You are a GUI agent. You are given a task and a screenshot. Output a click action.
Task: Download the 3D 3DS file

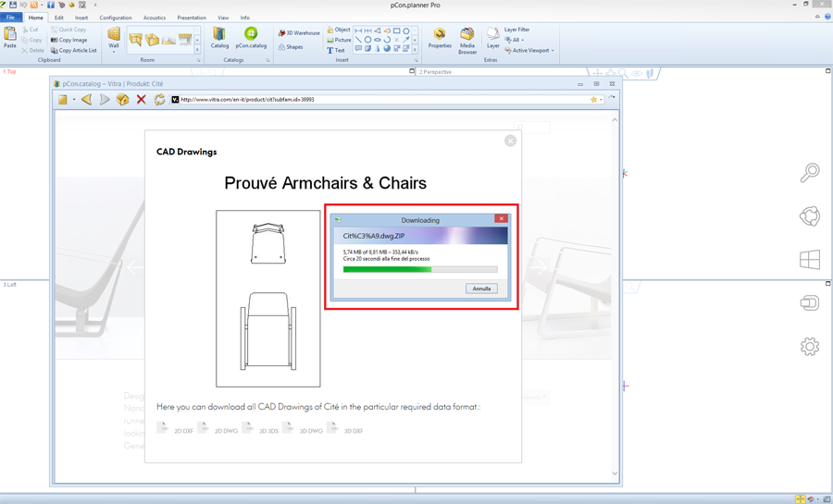click(x=260, y=428)
